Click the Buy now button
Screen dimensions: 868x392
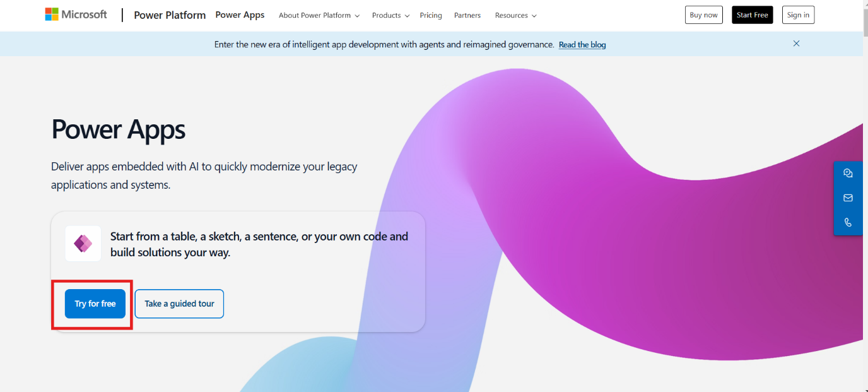coord(703,15)
